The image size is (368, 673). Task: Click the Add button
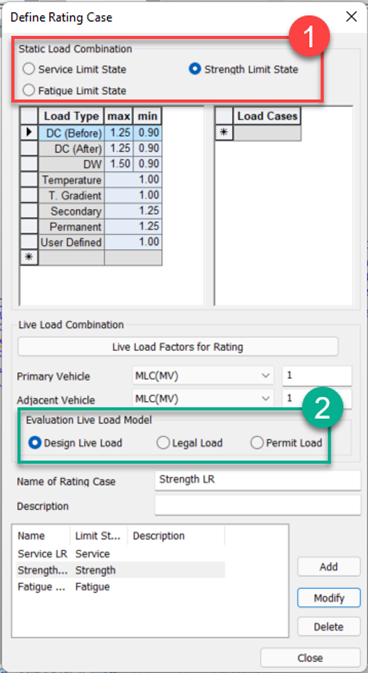click(328, 567)
